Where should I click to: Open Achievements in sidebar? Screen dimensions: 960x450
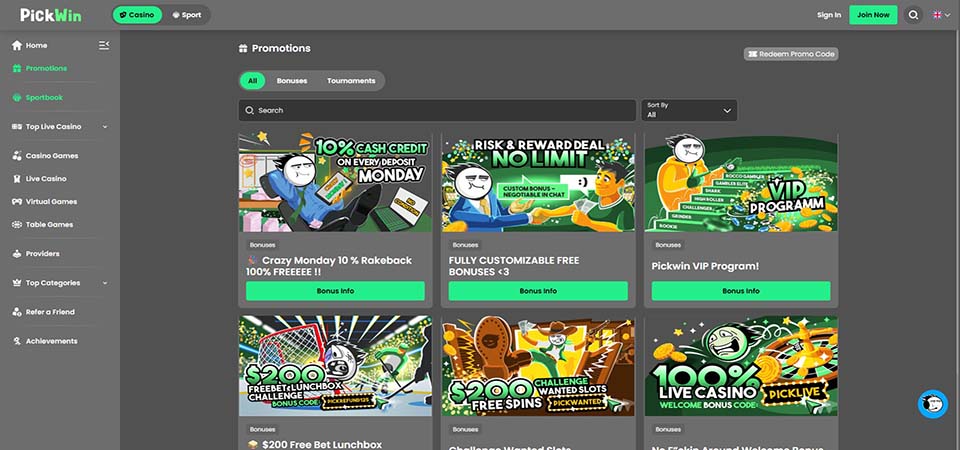pyautogui.click(x=51, y=341)
